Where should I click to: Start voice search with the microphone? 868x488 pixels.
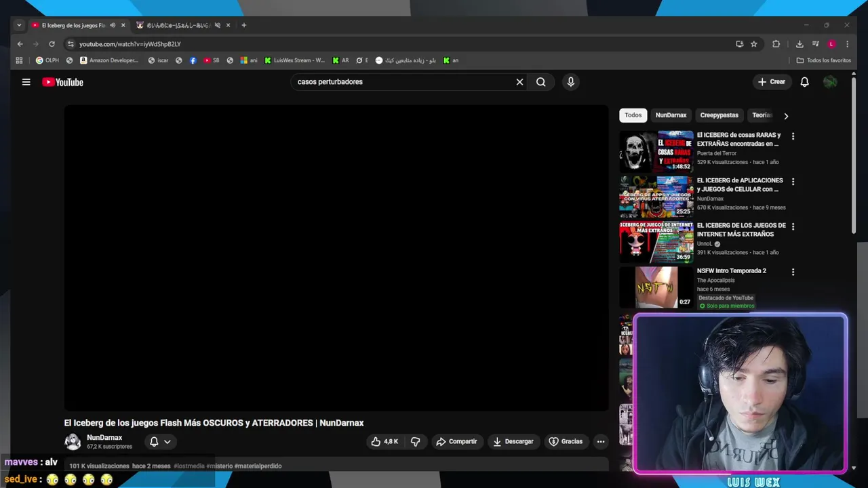click(570, 82)
